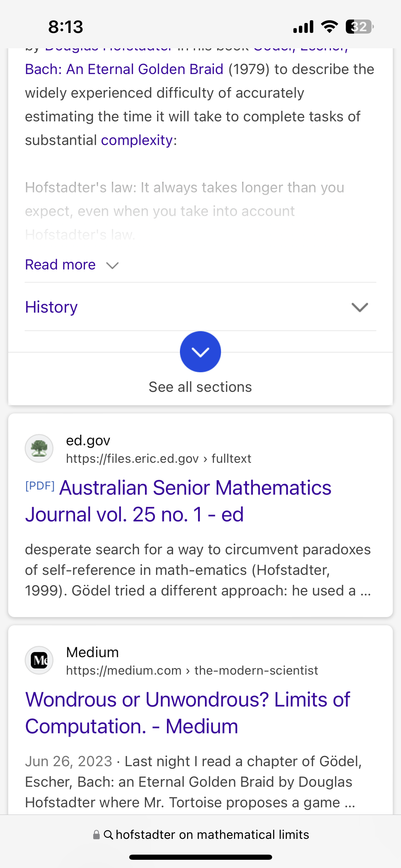Open the ed.gov tree favicon
Screen dimensions: 401x868
pos(39,448)
